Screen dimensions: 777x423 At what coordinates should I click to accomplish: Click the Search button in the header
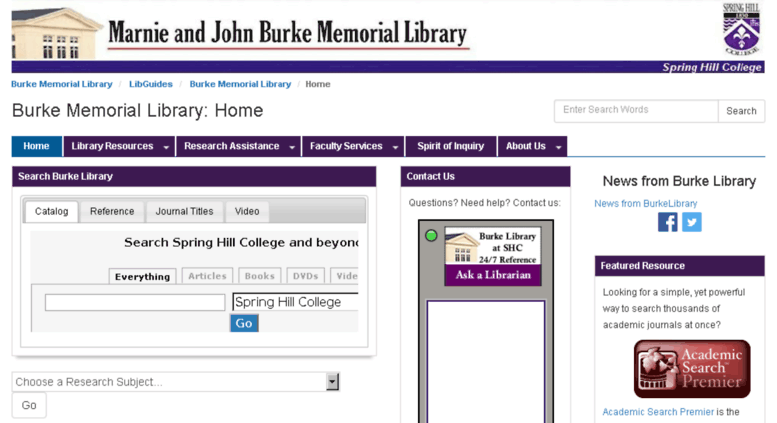coord(741,111)
